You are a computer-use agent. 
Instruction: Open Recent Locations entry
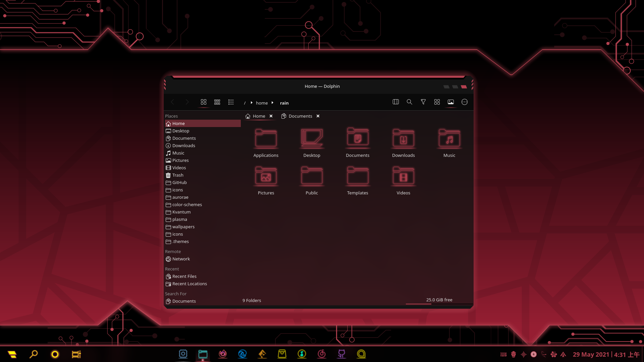point(203,284)
